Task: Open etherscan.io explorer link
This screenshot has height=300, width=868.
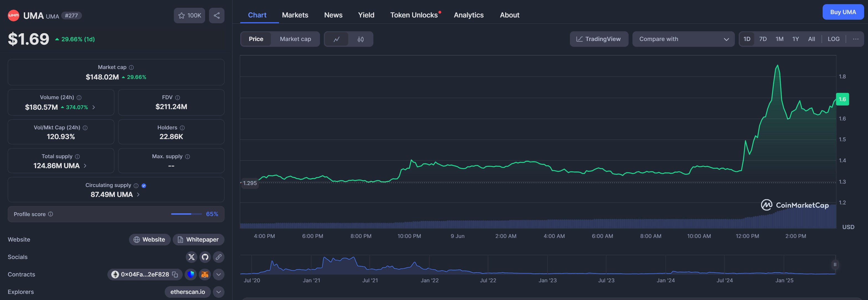Action: point(187,292)
